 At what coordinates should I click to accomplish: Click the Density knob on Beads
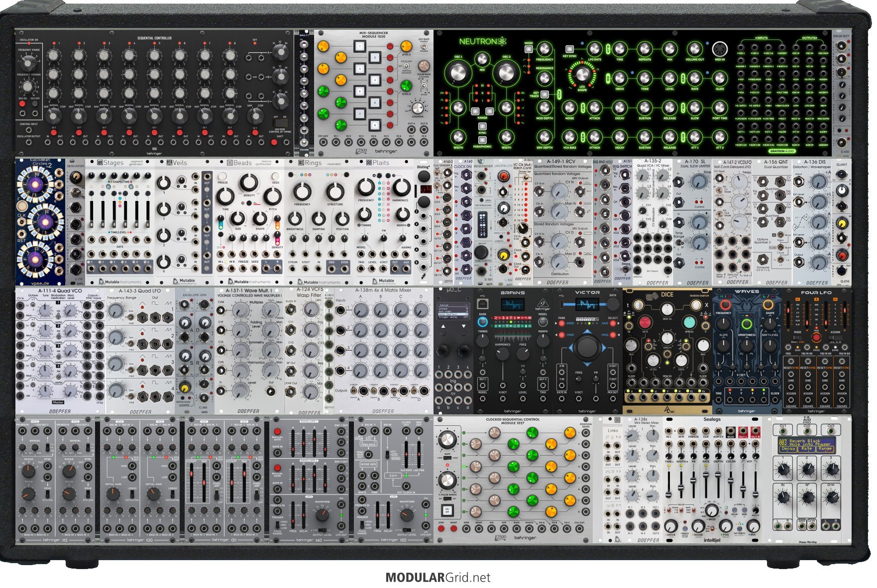pyautogui.click(x=249, y=183)
